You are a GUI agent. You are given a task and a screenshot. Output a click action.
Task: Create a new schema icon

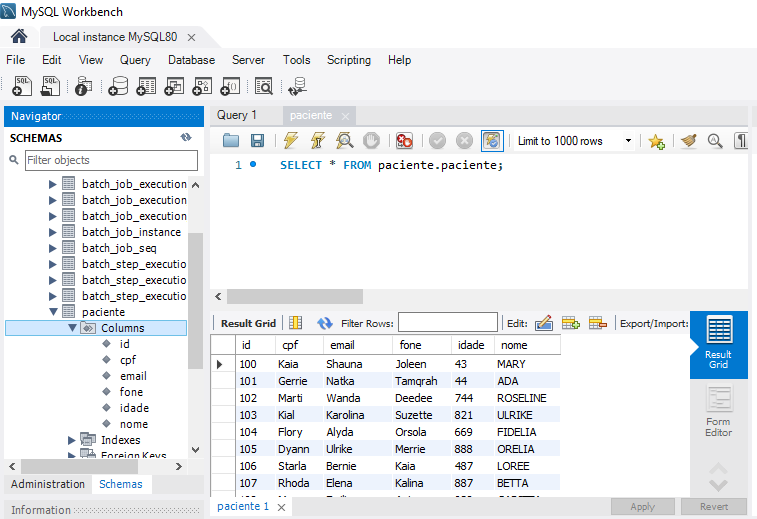(x=118, y=86)
